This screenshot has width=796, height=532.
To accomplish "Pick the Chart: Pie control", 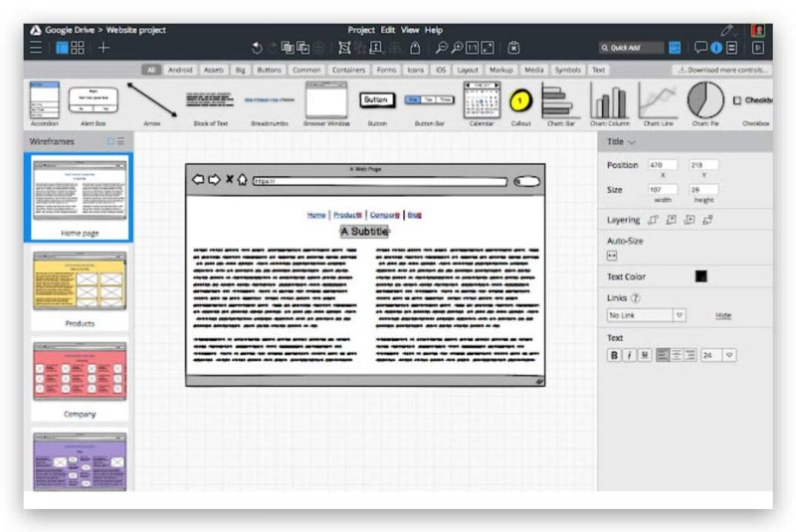I will (x=705, y=104).
